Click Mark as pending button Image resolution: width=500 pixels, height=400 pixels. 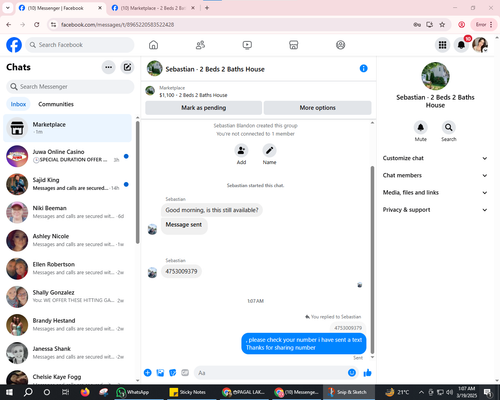coord(204,108)
